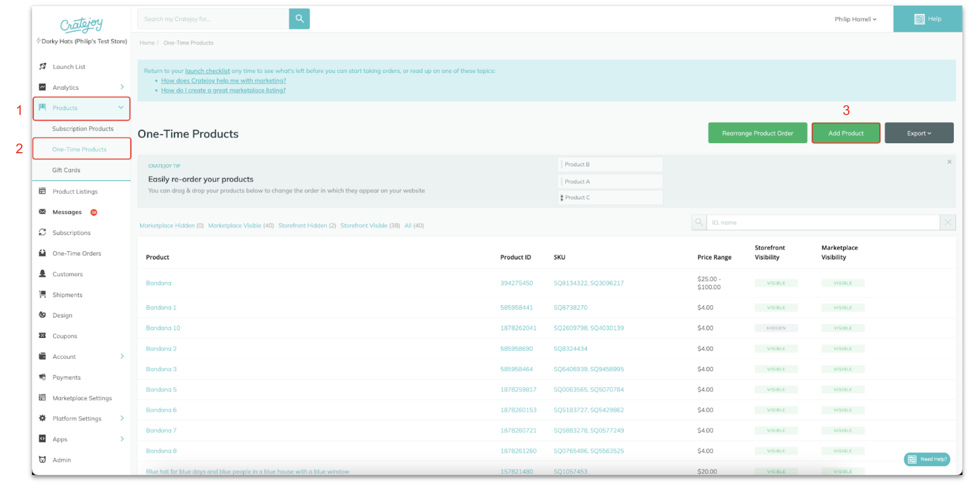Click the magnifier search button in top bar
Image resolution: width=980 pixels, height=487 pixels.
pos(299,19)
